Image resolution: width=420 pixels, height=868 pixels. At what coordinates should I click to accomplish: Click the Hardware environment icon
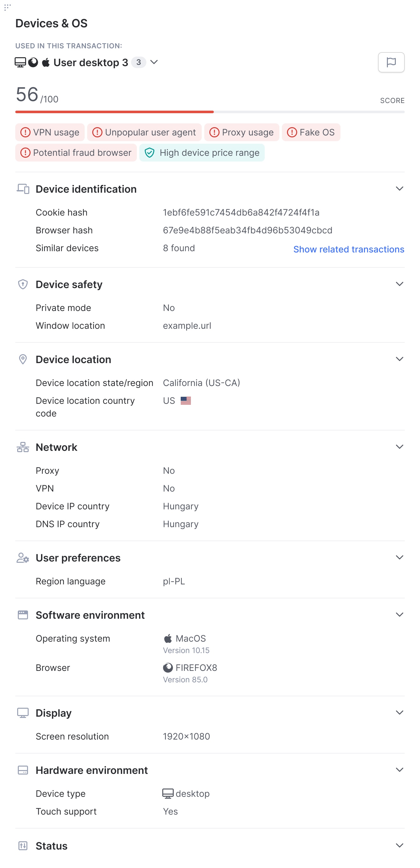pyautogui.click(x=23, y=770)
